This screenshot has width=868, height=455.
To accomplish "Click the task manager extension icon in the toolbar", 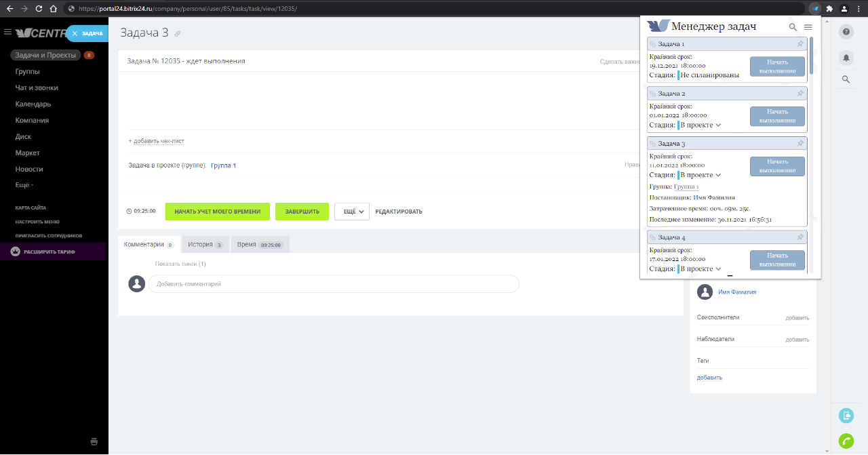I will [x=816, y=9].
